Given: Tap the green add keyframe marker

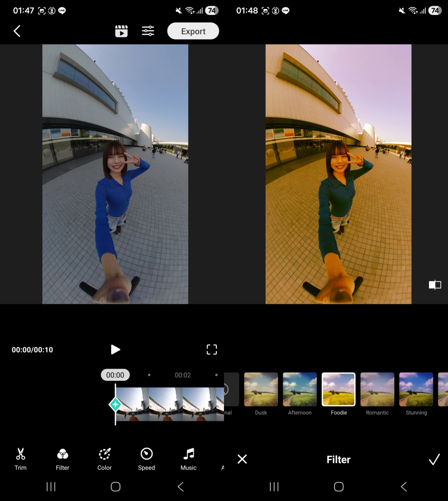Looking at the screenshot, I should (115, 404).
